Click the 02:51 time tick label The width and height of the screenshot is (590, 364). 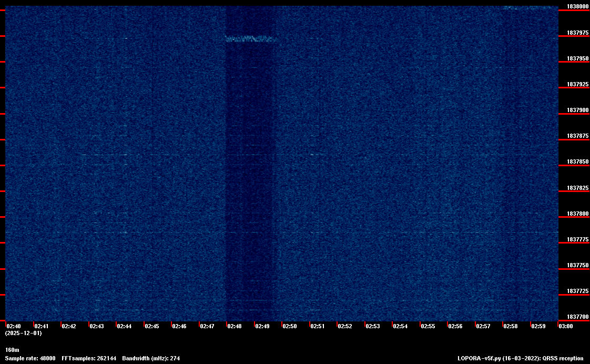click(x=317, y=326)
